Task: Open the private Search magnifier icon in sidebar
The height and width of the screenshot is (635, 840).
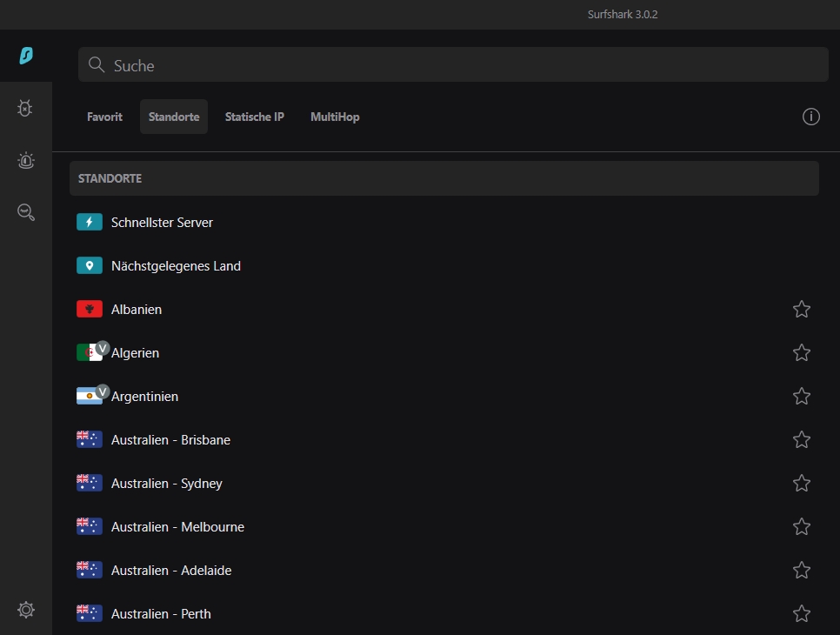Action: pyautogui.click(x=26, y=212)
